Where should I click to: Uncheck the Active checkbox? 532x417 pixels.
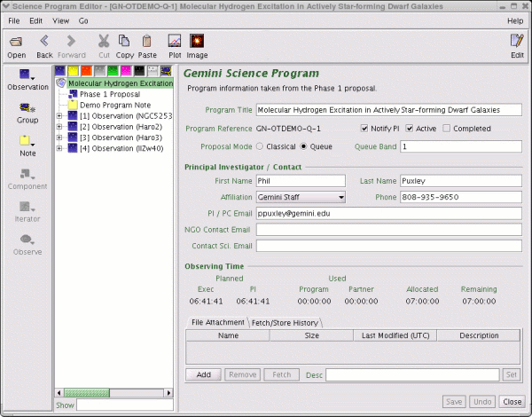(x=410, y=129)
